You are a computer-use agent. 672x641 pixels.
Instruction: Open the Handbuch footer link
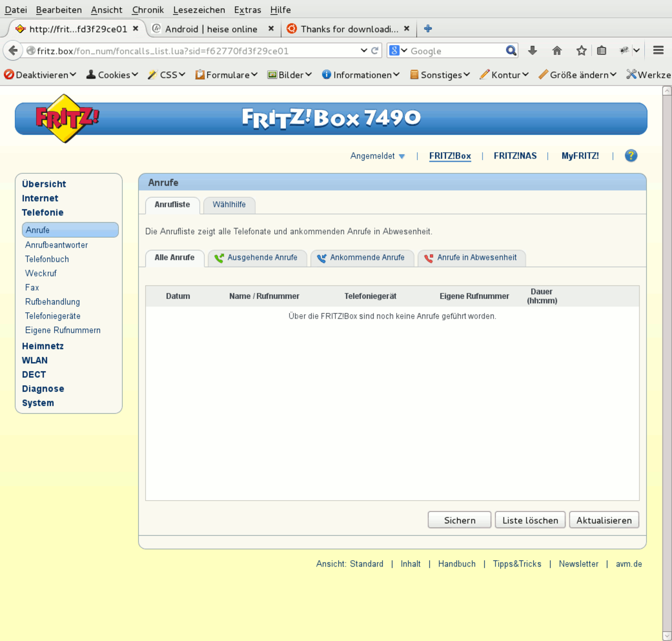click(x=457, y=564)
